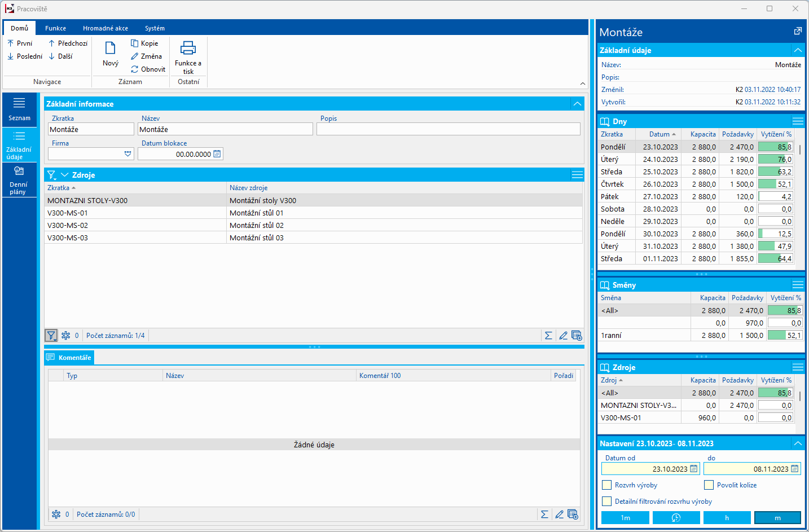The width and height of the screenshot is (809, 532).
Task: Click the h time unit button
Action: (727, 518)
